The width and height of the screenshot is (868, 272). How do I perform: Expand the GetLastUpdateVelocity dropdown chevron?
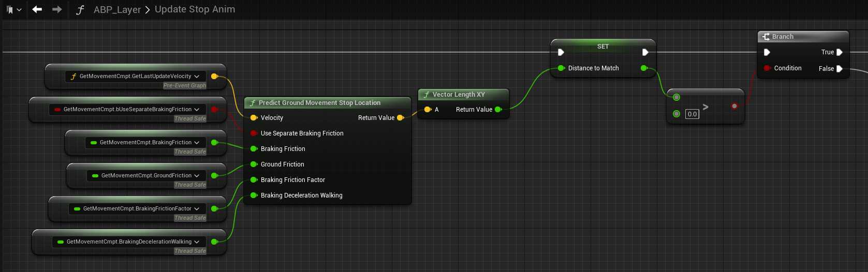[197, 77]
